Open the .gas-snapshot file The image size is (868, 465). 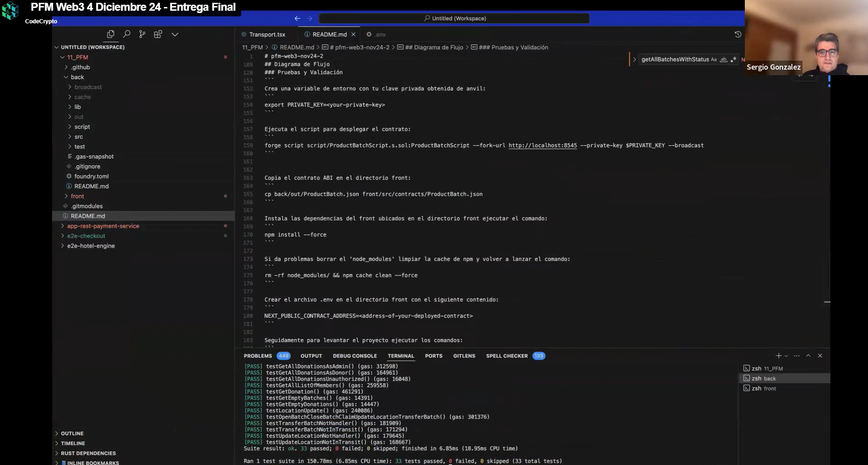click(x=94, y=156)
